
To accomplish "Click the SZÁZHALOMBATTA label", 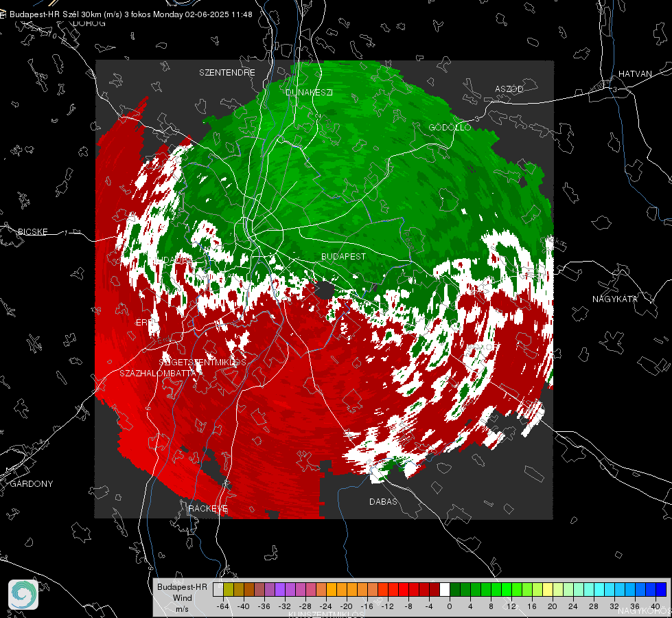I will 158,373.
